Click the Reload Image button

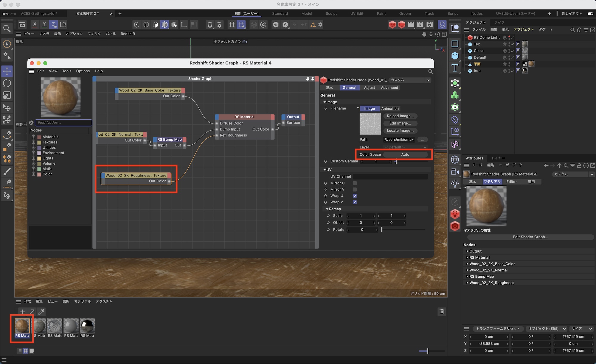point(400,116)
